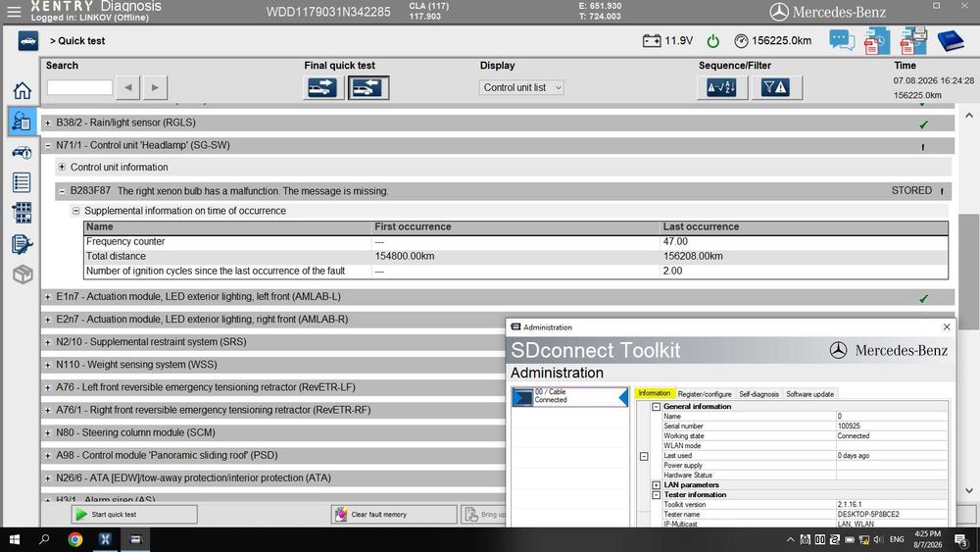
Task: Go to previous search result arrow
Action: (x=128, y=87)
